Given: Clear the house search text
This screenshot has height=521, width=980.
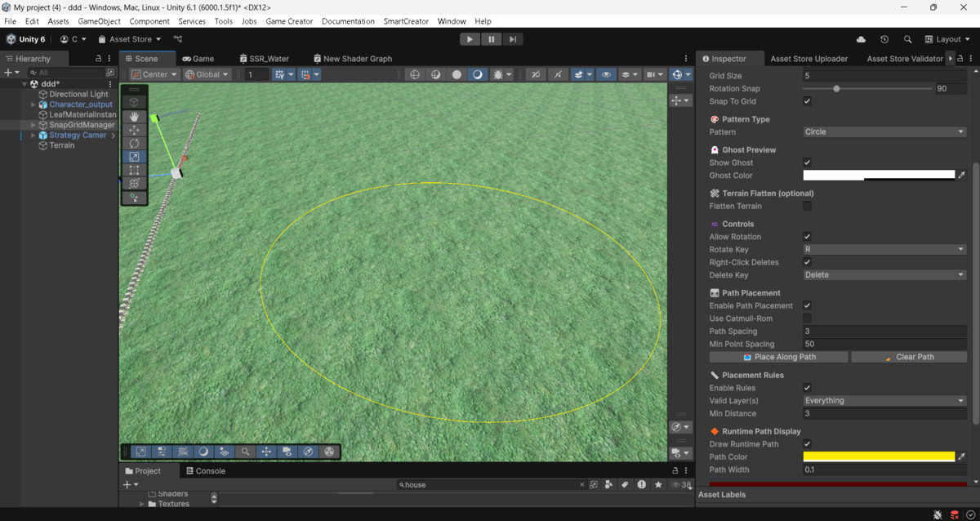Looking at the screenshot, I should tap(581, 485).
